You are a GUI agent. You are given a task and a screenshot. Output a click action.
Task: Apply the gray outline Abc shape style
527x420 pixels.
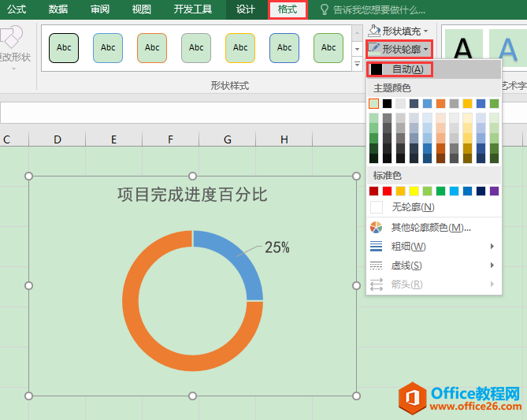196,48
